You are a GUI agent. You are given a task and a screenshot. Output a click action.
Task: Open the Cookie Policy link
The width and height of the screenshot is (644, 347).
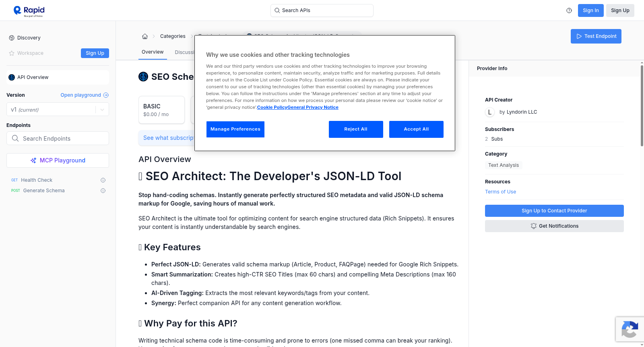click(x=272, y=107)
